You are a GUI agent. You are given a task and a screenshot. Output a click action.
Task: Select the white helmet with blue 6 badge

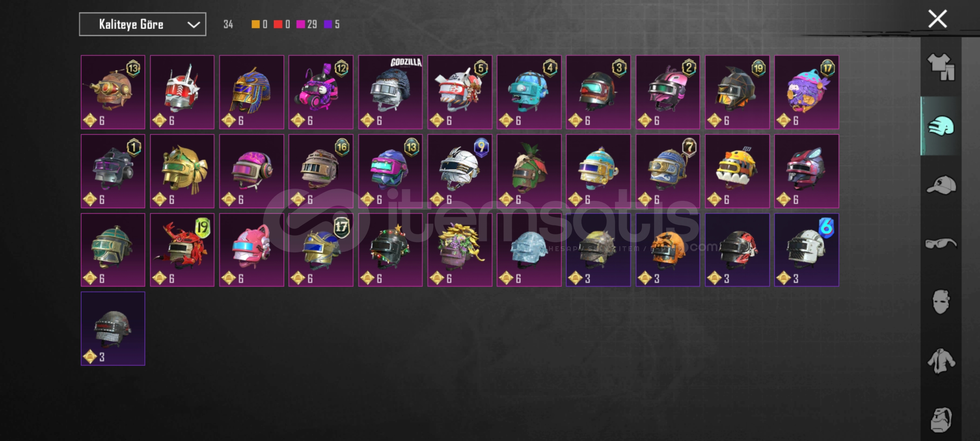(x=807, y=250)
